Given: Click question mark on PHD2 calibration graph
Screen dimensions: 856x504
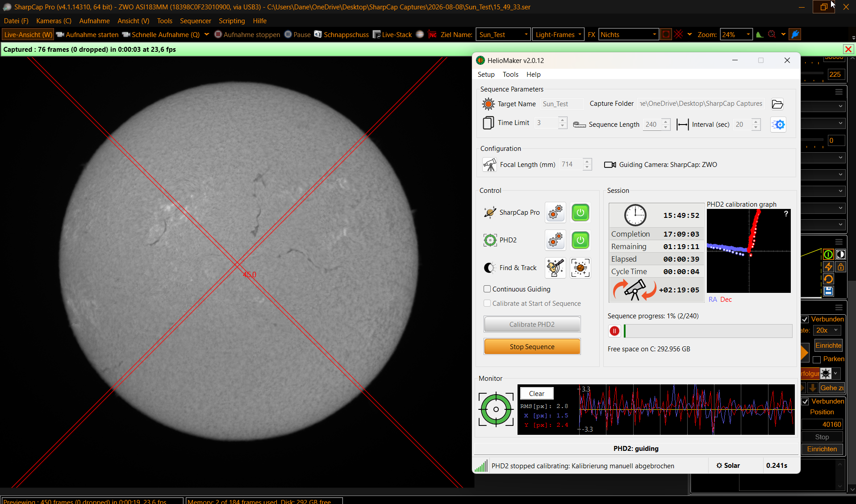Looking at the screenshot, I should pyautogui.click(x=786, y=214).
